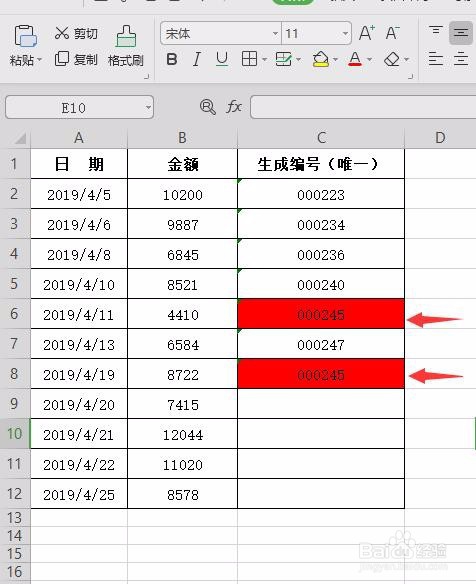Open the fill color dropdown arrow

tap(335, 60)
